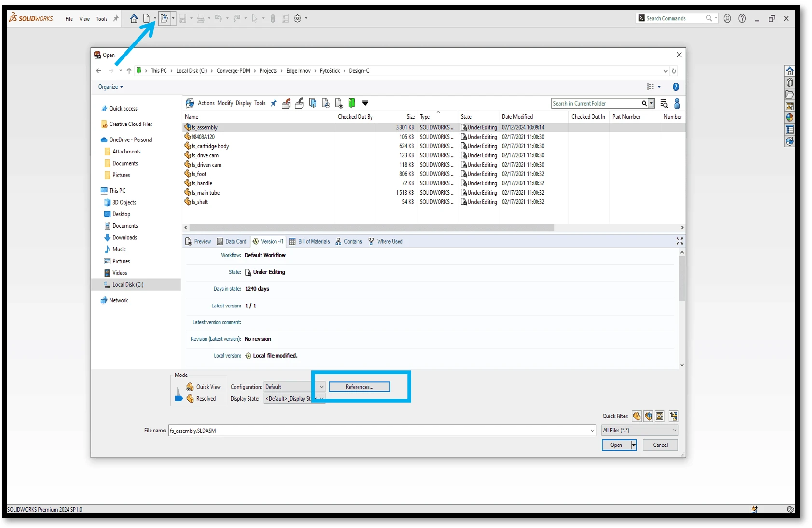The width and height of the screenshot is (812, 528).
Task: Click the green PDM vault icon
Action: tap(352, 103)
